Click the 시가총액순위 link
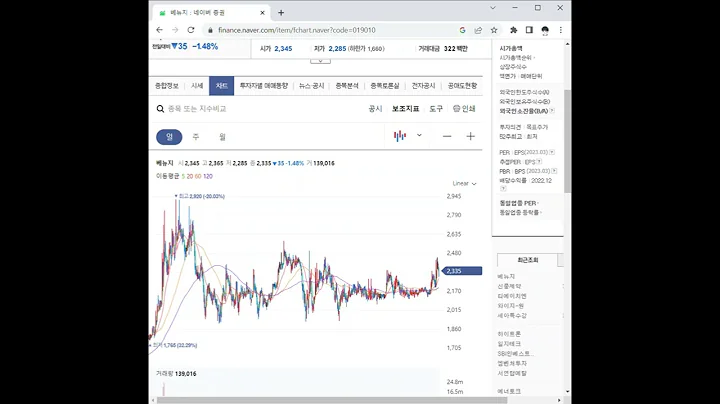This screenshot has height=404, width=720. coord(517,58)
